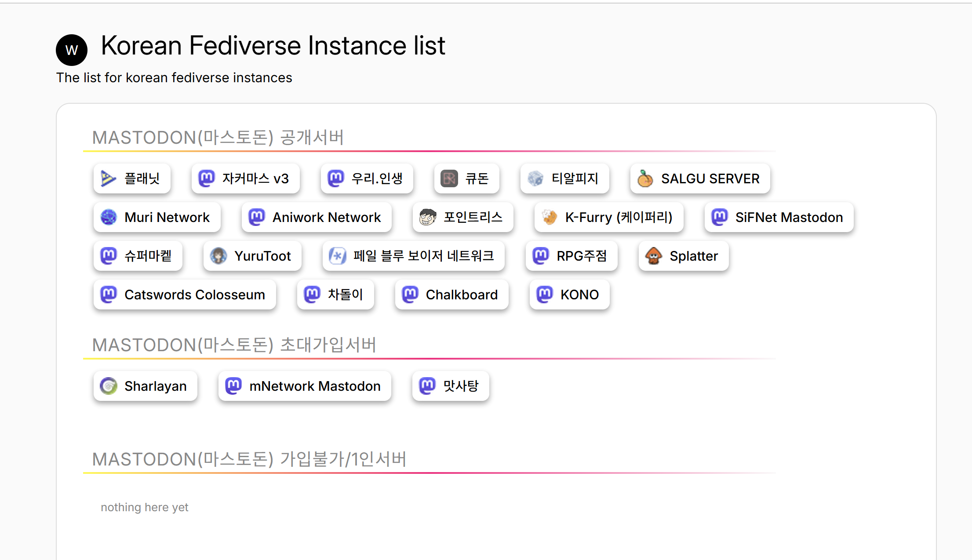Click the Muri Network globe icon
This screenshot has height=560, width=972.
pos(109,217)
